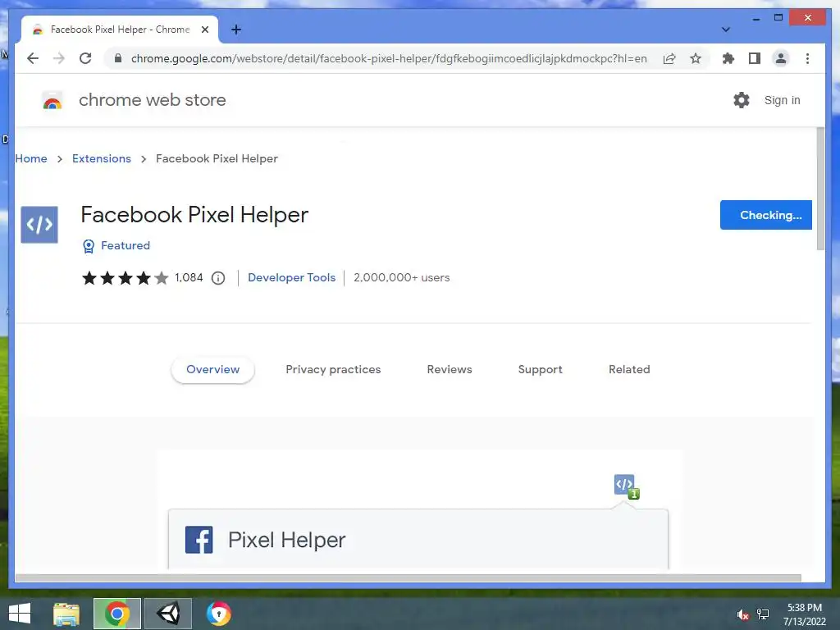
Task: Close the Facebook Pixel Helper tab
Action: tap(204, 30)
